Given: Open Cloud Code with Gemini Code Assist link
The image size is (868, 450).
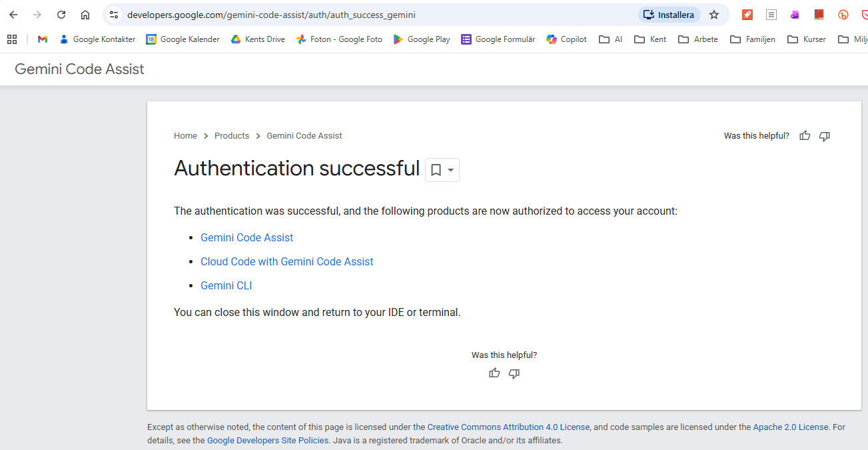Looking at the screenshot, I should click(x=287, y=262).
